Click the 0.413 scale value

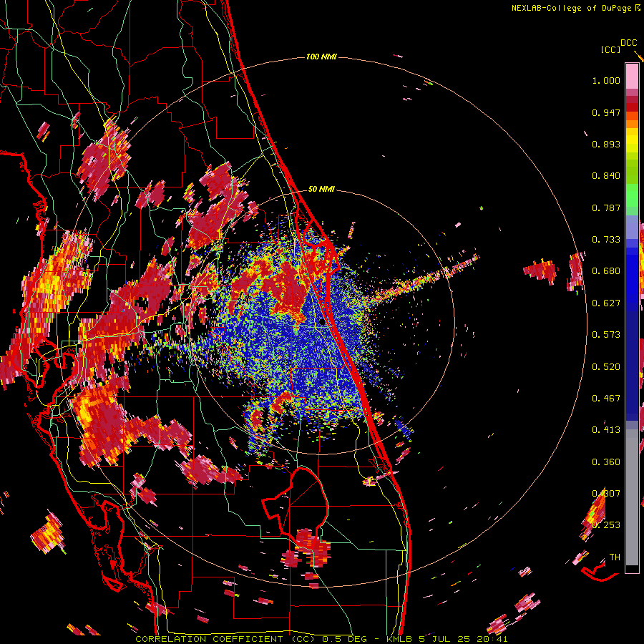(606, 430)
